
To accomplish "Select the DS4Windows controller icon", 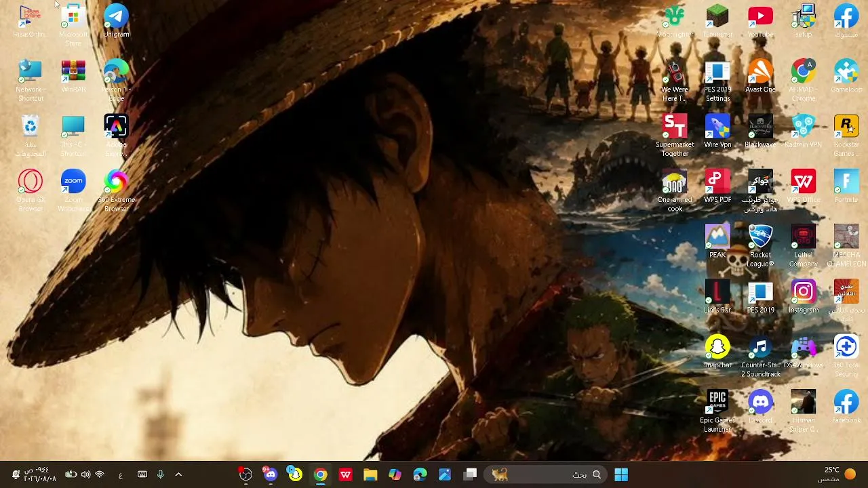I will point(804,351).
